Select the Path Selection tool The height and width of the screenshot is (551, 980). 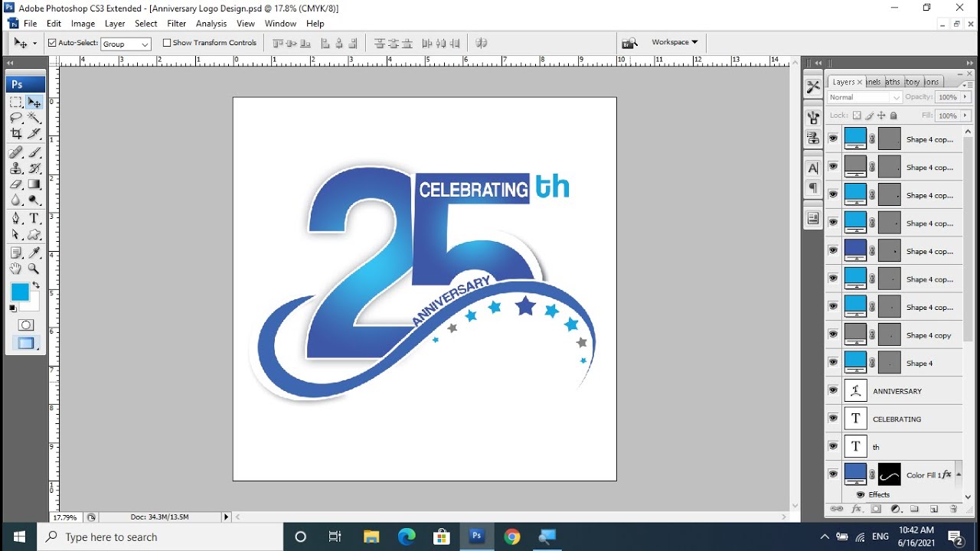(x=16, y=235)
